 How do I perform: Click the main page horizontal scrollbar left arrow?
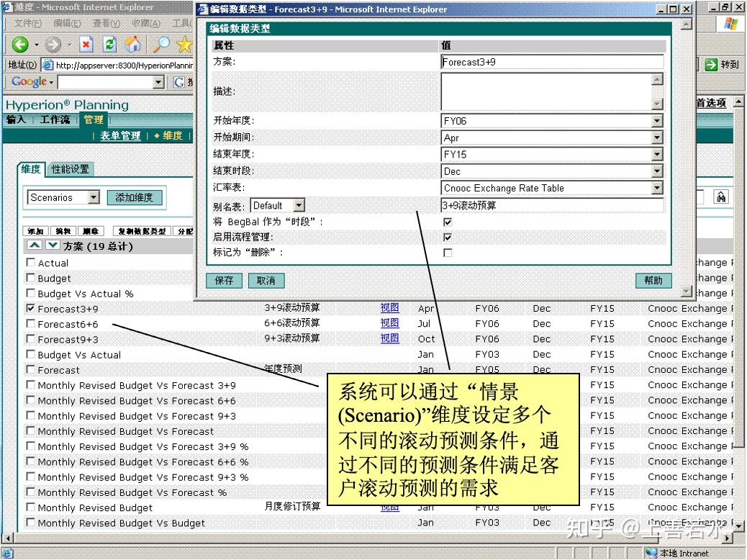pyautogui.click(x=6, y=538)
